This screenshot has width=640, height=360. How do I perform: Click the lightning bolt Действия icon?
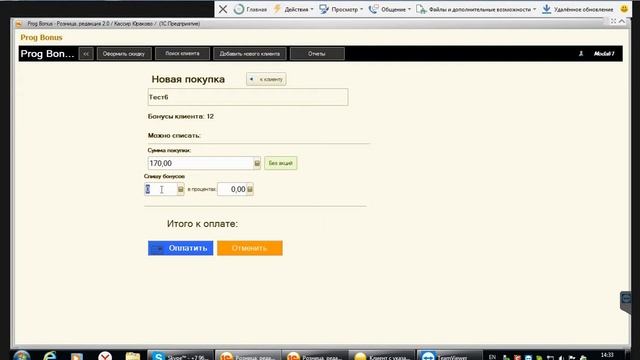click(278, 9)
